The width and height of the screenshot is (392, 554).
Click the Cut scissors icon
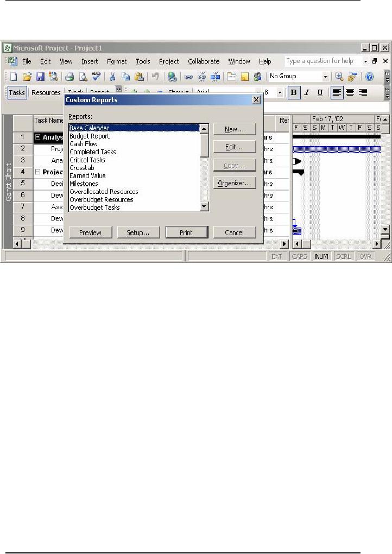(112, 77)
